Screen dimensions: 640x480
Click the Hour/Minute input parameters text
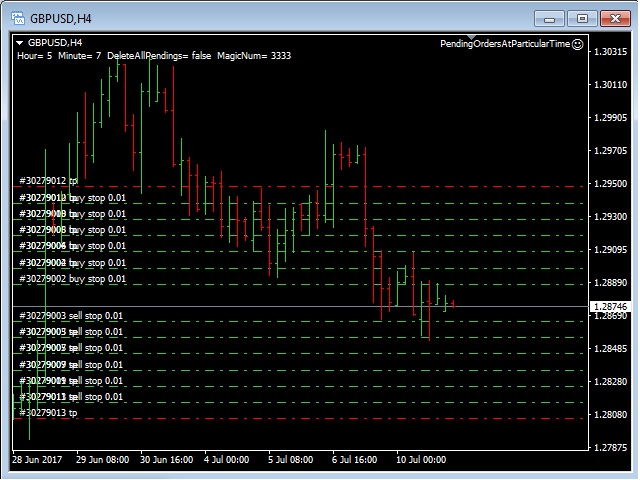(x=154, y=56)
